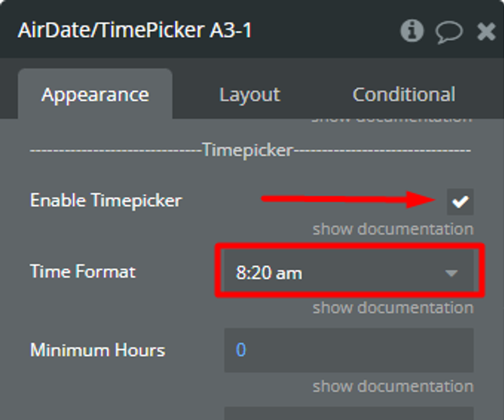Open the Layout tab
The height and width of the screenshot is (420, 504).
tap(250, 94)
